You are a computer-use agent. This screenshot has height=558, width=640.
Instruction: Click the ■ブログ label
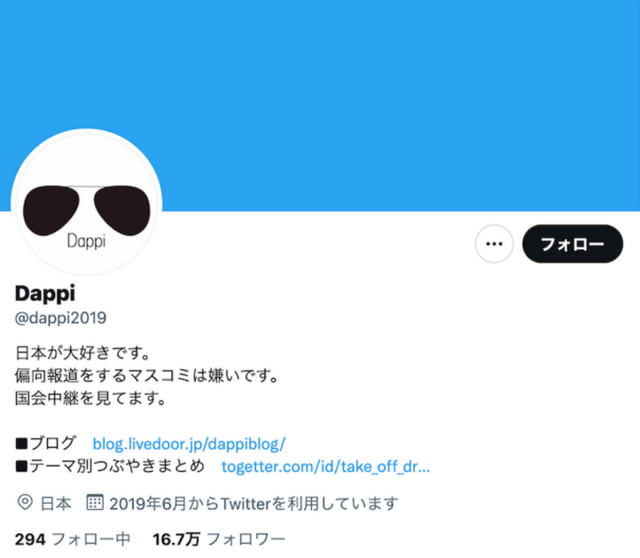pyautogui.click(x=45, y=443)
